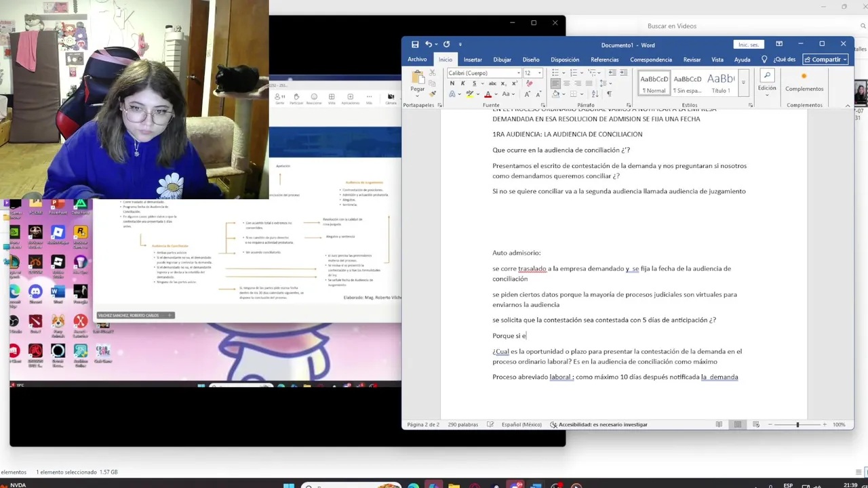This screenshot has height=488, width=868.
Task: Cut selection with the scissors icon
Action: coord(433,73)
